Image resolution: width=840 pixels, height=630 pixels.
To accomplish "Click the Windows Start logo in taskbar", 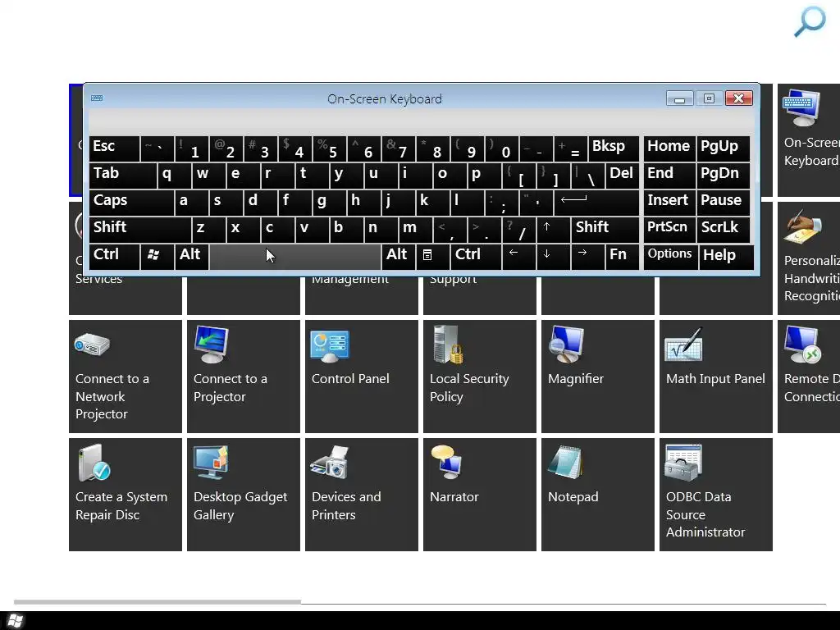I will coord(15,621).
